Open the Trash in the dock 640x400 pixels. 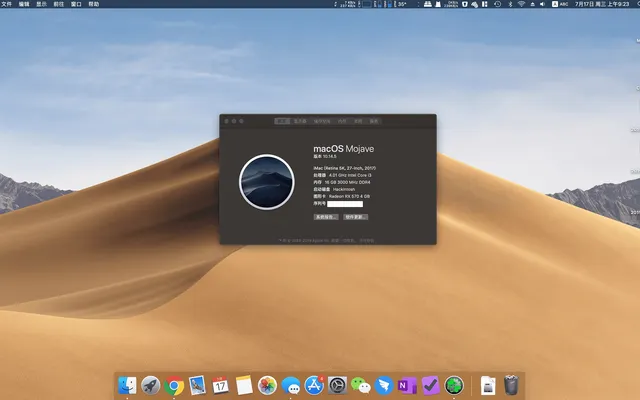point(511,385)
